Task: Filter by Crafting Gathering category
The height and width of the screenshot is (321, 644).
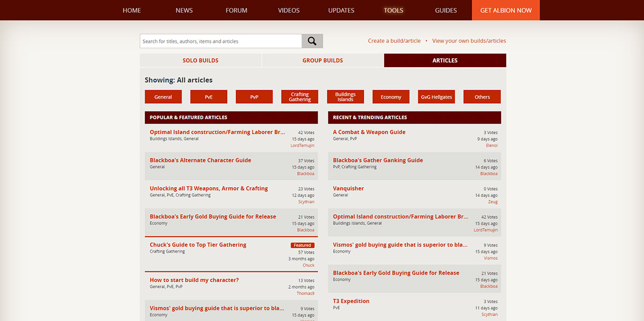Action: point(300,97)
